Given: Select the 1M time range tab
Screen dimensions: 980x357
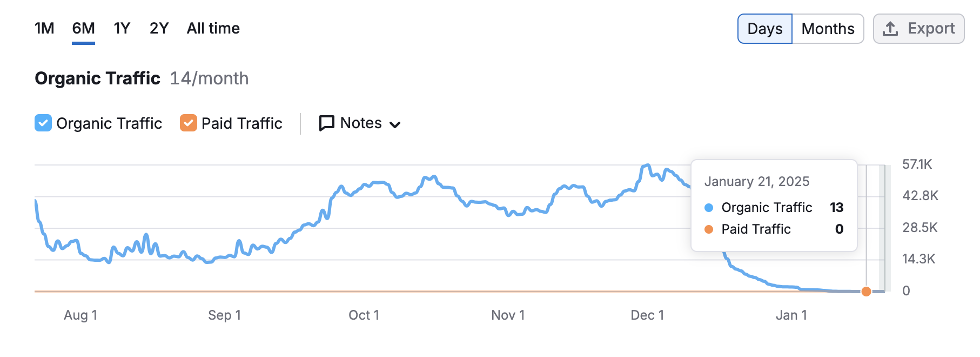Looking at the screenshot, I should point(44,28).
